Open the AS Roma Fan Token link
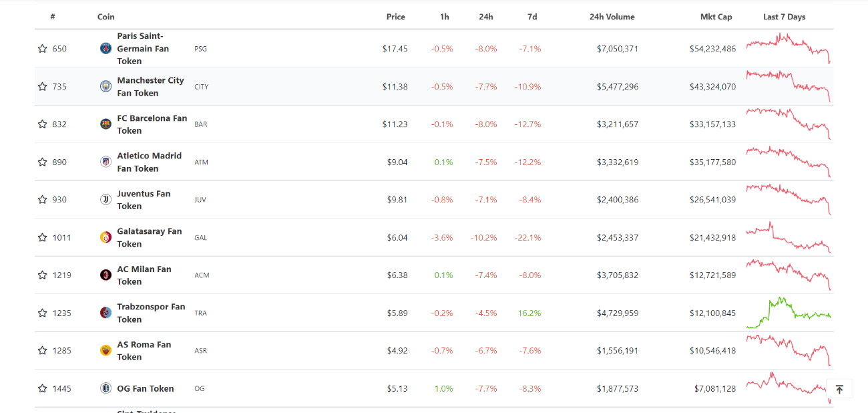 tap(144, 350)
